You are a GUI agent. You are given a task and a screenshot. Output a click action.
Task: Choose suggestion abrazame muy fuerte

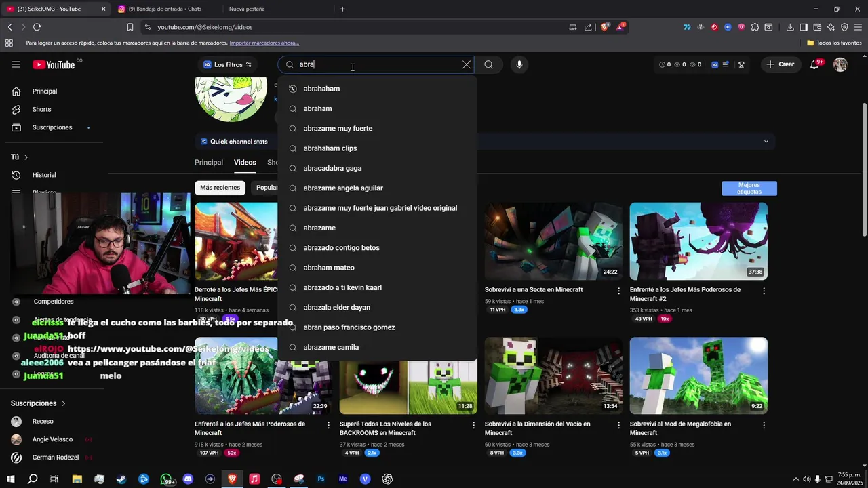tap(377, 128)
